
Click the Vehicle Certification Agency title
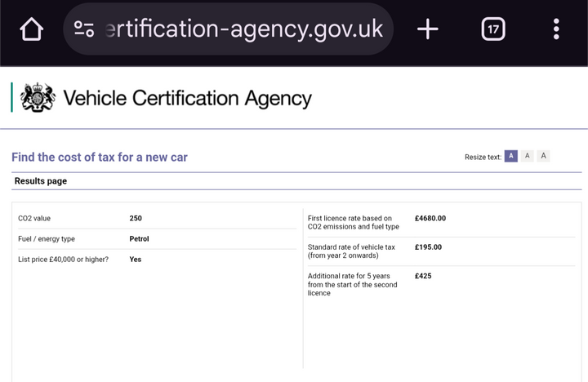pyautogui.click(x=188, y=98)
